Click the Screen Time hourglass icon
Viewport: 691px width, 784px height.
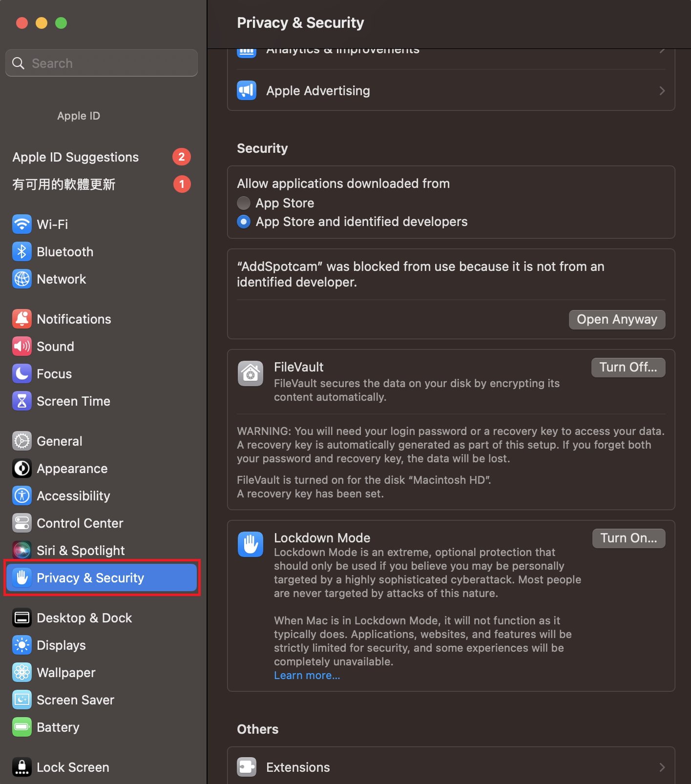coord(22,401)
